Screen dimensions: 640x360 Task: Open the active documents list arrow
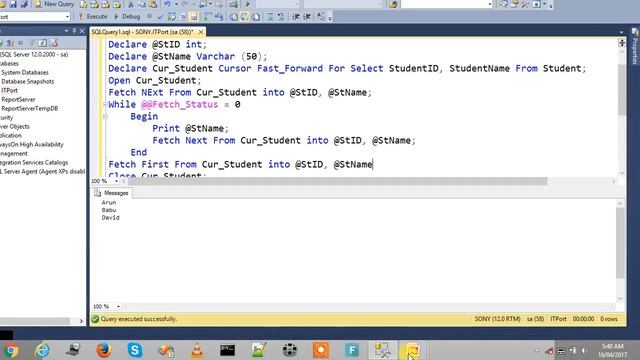pos(621,32)
